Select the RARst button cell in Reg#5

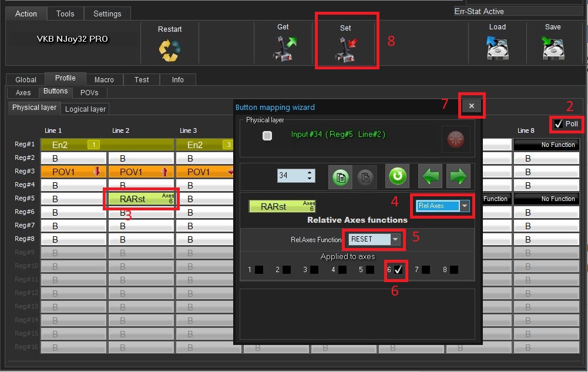pos(141,199)
